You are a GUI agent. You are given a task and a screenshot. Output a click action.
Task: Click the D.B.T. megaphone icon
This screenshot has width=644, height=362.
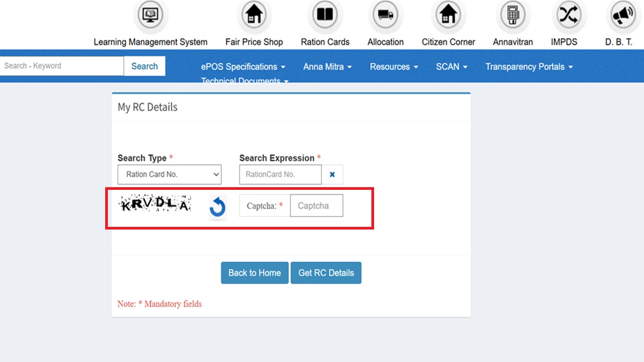click(x=620, y=16)
